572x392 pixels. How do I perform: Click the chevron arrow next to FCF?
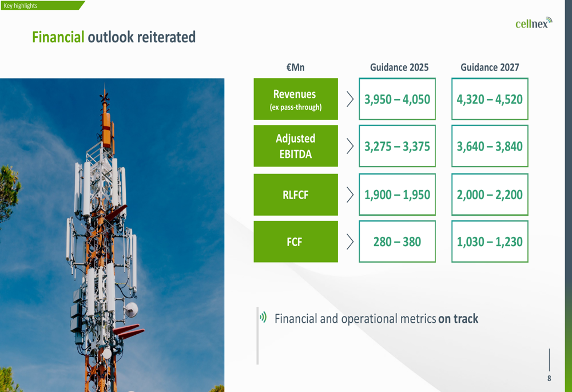click(350, 241)
